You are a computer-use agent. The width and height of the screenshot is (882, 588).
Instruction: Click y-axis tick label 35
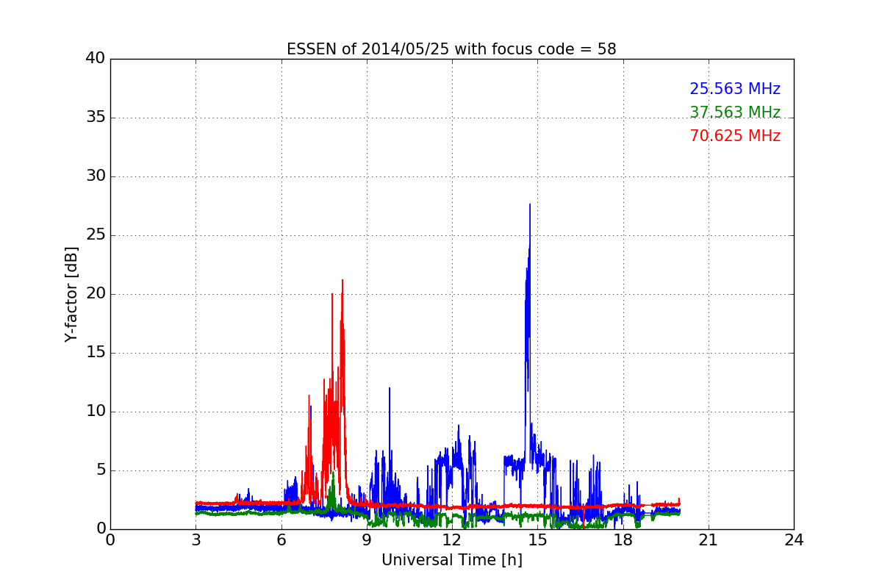pos(96,118)
